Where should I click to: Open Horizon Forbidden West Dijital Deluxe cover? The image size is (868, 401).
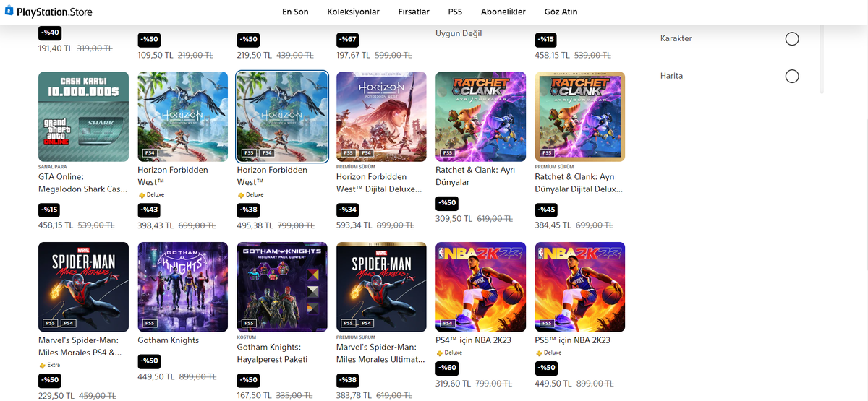[x=382, y=116]
